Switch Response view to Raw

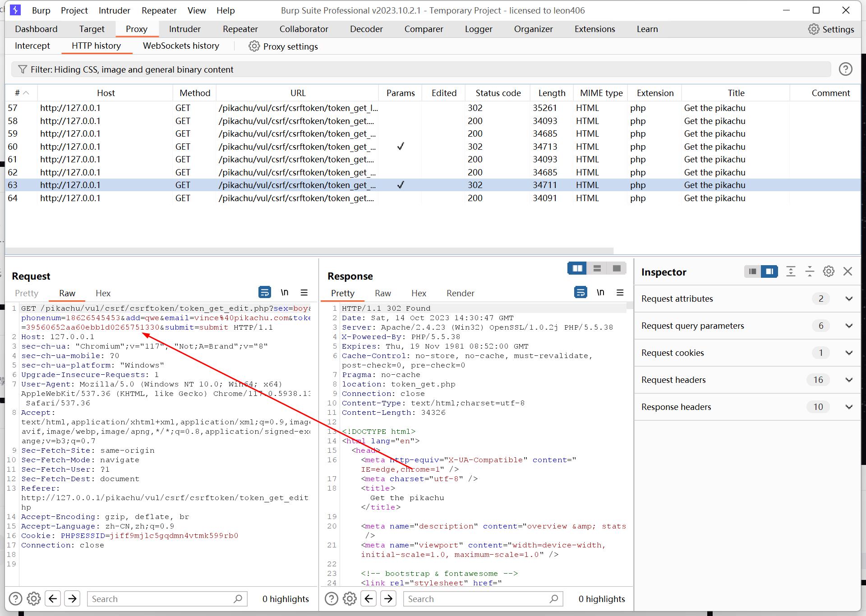pos(382,293)
